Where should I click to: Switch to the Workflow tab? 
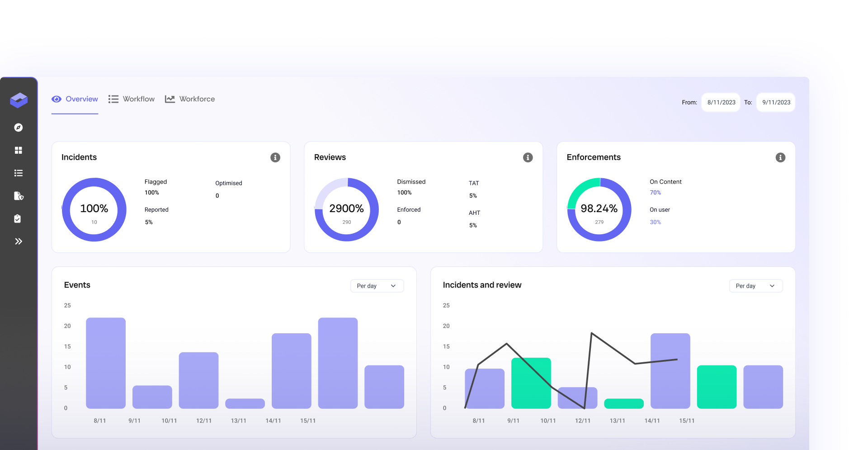pyautogui.click(x=132, y=99)
